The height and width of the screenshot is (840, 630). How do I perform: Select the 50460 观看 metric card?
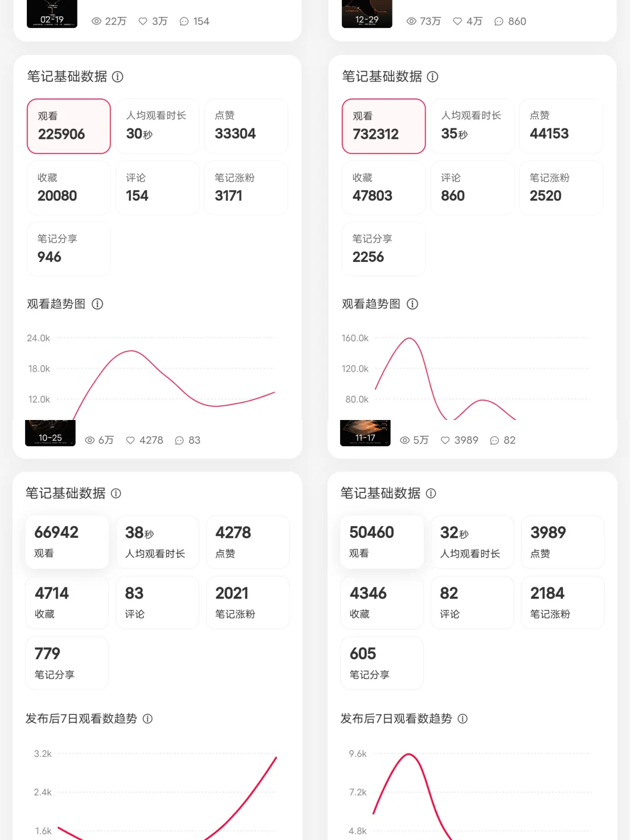(382, 542)
